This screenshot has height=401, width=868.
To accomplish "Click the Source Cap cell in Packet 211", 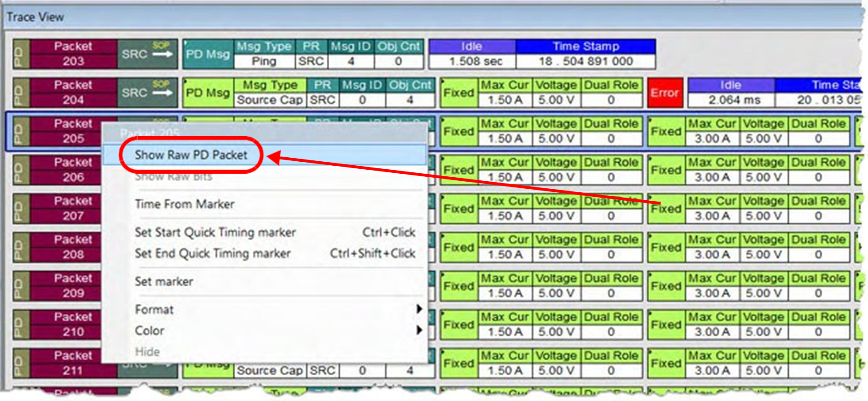I will (270, 370).
